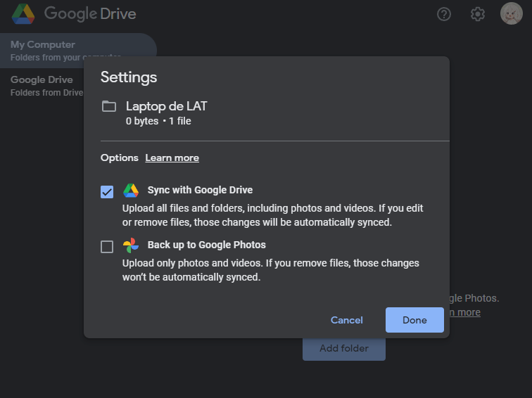
Task: Uncheck the Sync with Google Drive checkbox
Action: (107, 192)
